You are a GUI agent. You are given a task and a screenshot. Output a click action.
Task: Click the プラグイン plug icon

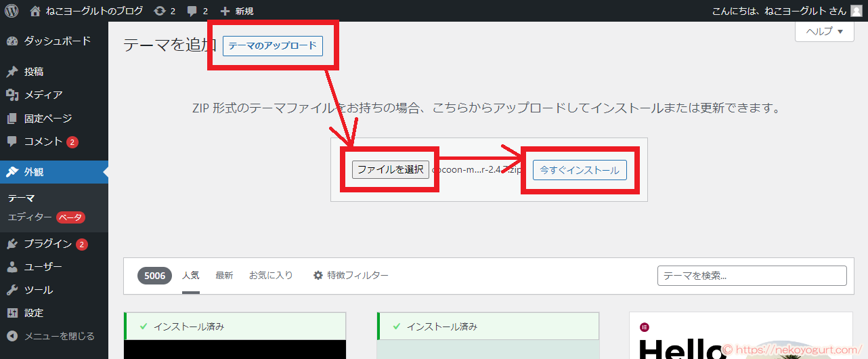click(12, 244)
